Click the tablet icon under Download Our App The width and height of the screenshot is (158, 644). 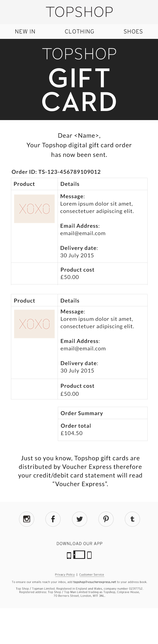tap(79, 554)
